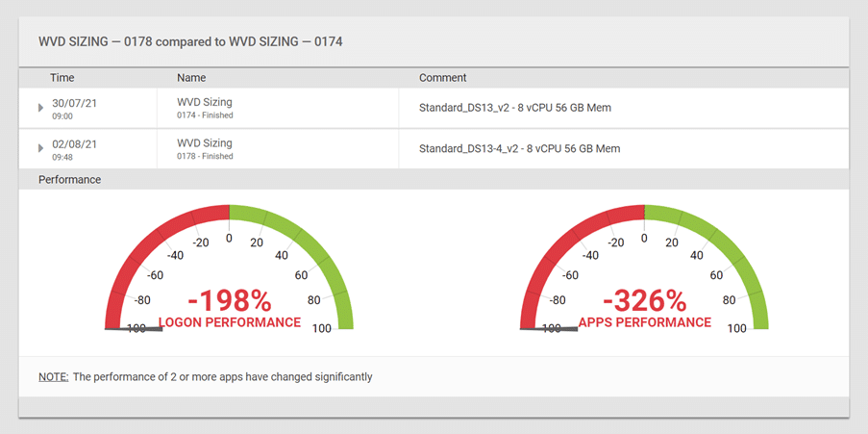Expand the 30/07/21 test run row
Image resolution: width=868 pixels, height=434 pixels.
pyautogui.click(x=40, y=108)
